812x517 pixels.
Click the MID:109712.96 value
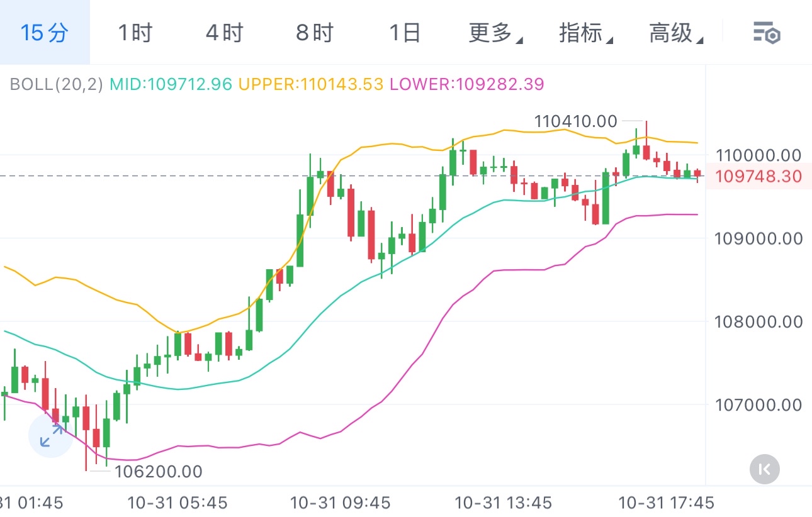(171, 84)
